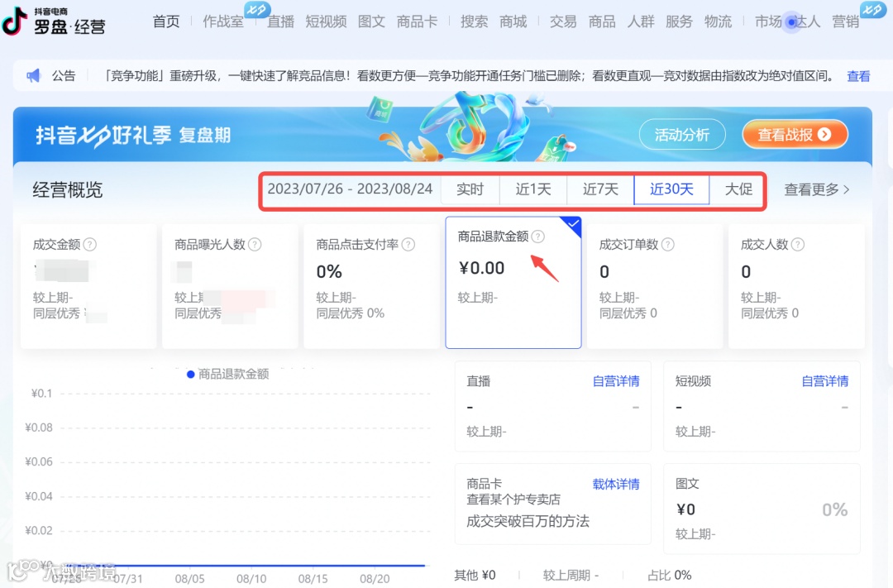Select the 商品点击支付率 metric card
This screenshot has height=588, width=893.
click(371, 286)
